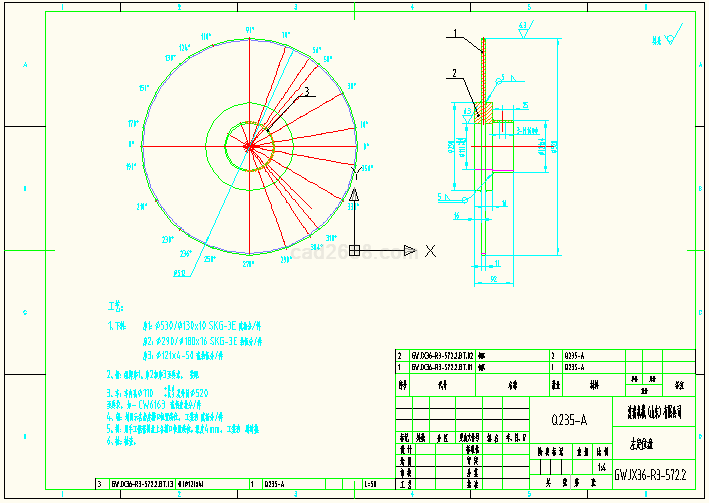Click the 6.3 roughness symbol above section view
The height and width of the screenshot is (503, 709).
pos(523,29)
